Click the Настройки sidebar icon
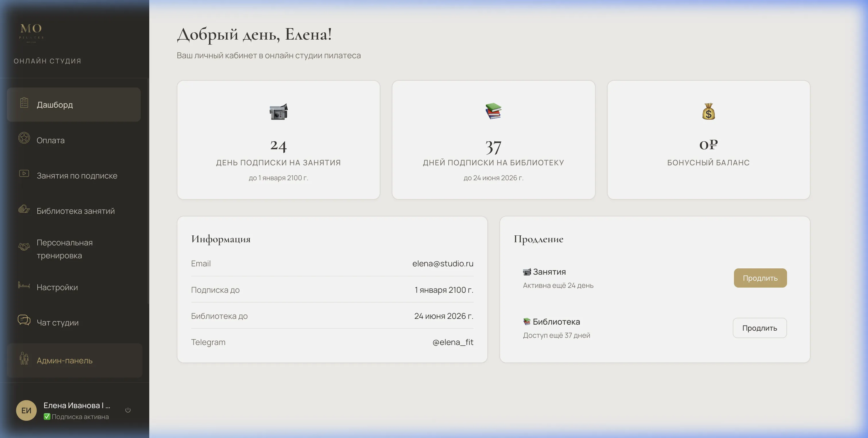The image size is (868, 438). pyautogui.click(x=24, y=285)
